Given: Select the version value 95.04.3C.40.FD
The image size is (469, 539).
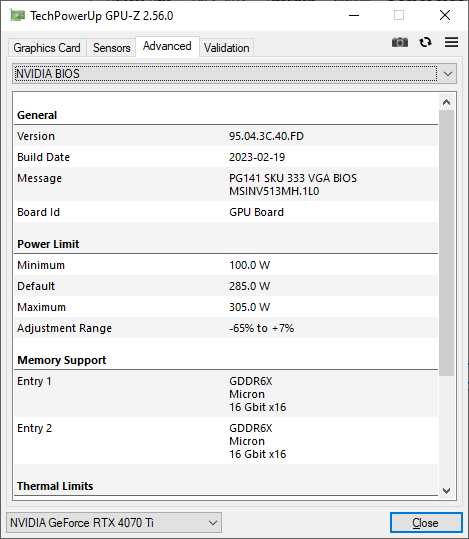Looking at the screenshot, I should point(266,136).
